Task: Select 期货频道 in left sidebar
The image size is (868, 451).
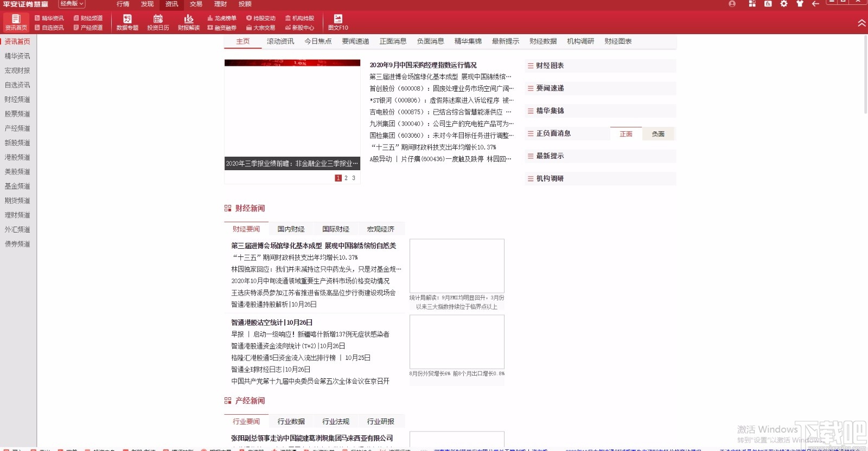Action: (x=17, y=201)
